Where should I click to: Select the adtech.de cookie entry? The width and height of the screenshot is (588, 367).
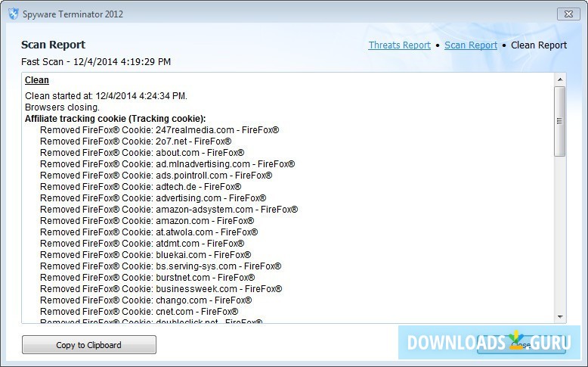(141, 186)
